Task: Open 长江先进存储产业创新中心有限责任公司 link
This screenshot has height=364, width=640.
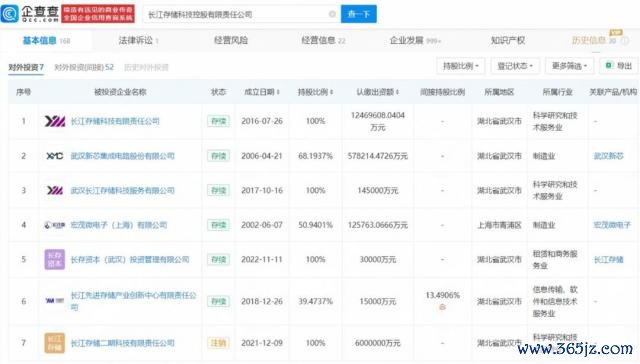Action: pos(133,301)
